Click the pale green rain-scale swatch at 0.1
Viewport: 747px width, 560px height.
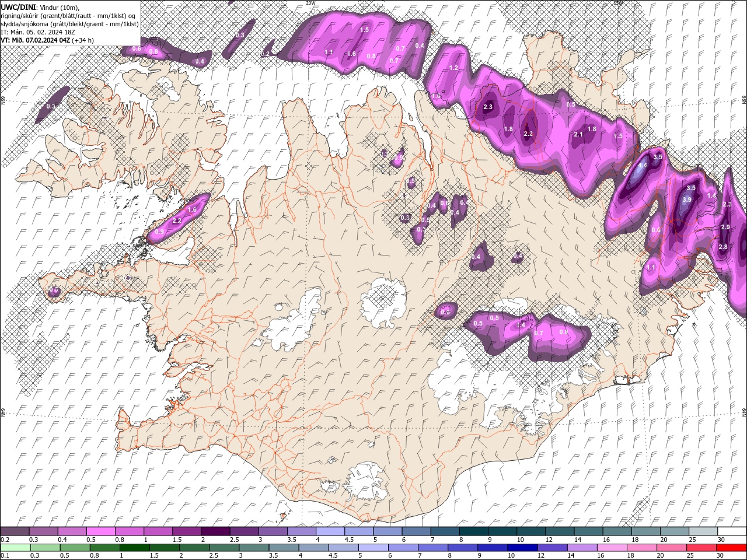coord(15,548)
